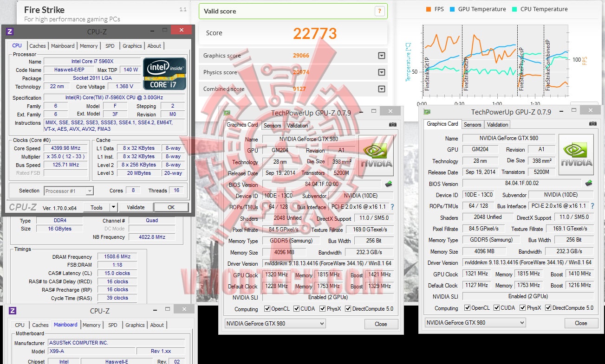The width and height of the screenshot is (605, 364).
Task: Click the Validate button in CPU-Z
Action: click(136, 207)
